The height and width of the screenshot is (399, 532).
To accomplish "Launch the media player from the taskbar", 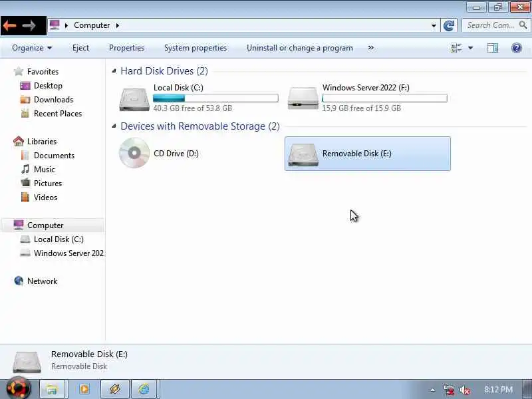I will point(84,389).
